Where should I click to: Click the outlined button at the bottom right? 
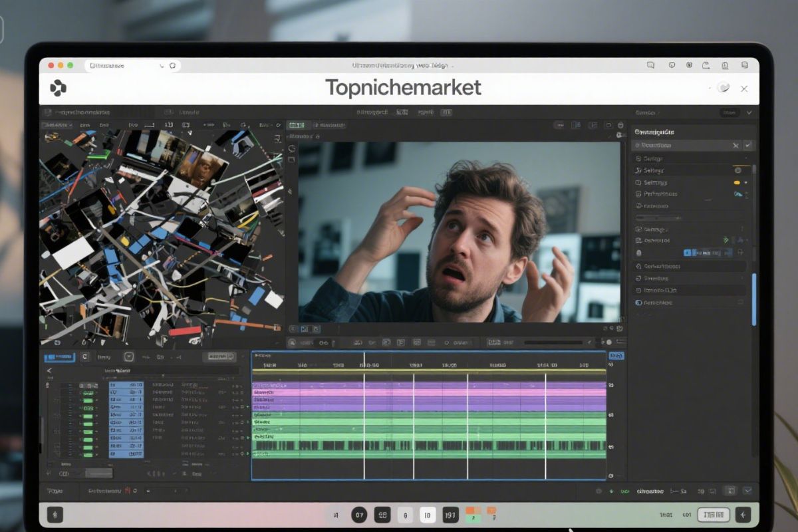pos(713,515)
